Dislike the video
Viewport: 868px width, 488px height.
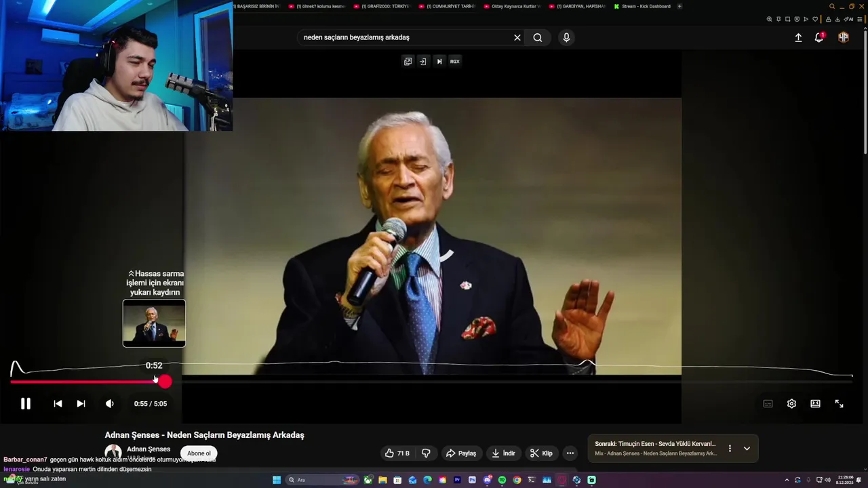pyautogui.click(x=426, y=453)
